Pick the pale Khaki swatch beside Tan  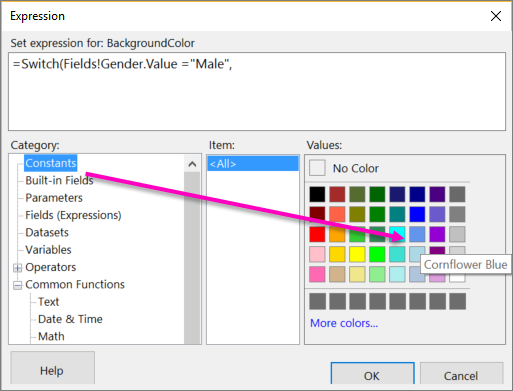[357, 274]
